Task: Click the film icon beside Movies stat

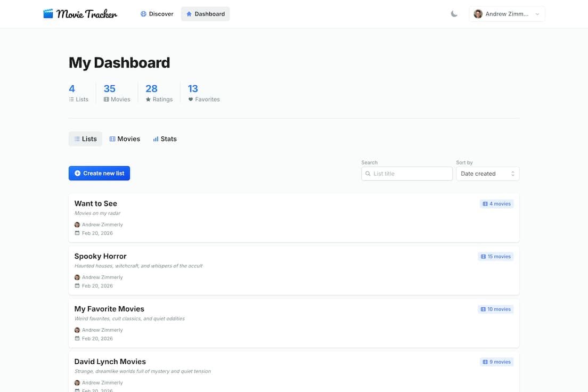Action: [106, 100]
